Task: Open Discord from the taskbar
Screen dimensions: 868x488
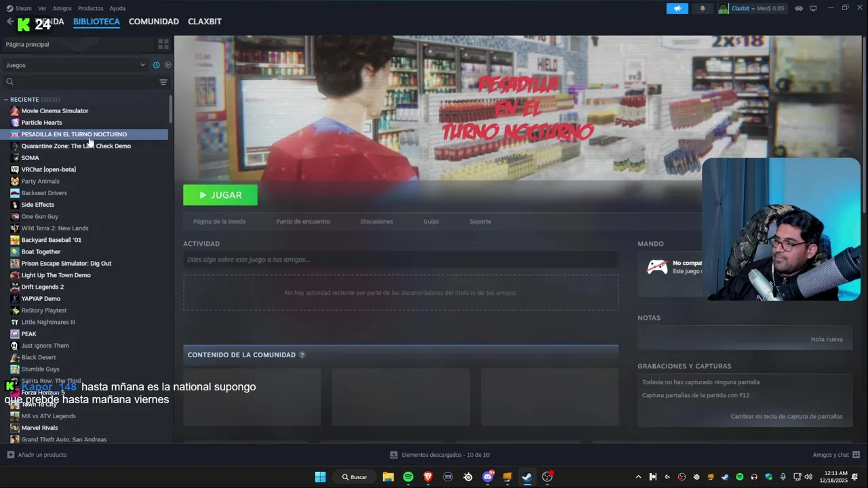Action: click(488, 477)
